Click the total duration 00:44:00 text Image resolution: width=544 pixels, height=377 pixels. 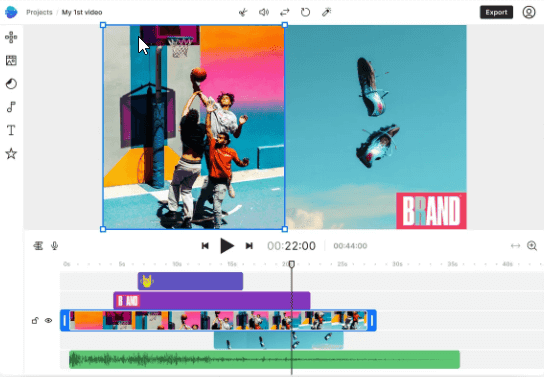350,246
